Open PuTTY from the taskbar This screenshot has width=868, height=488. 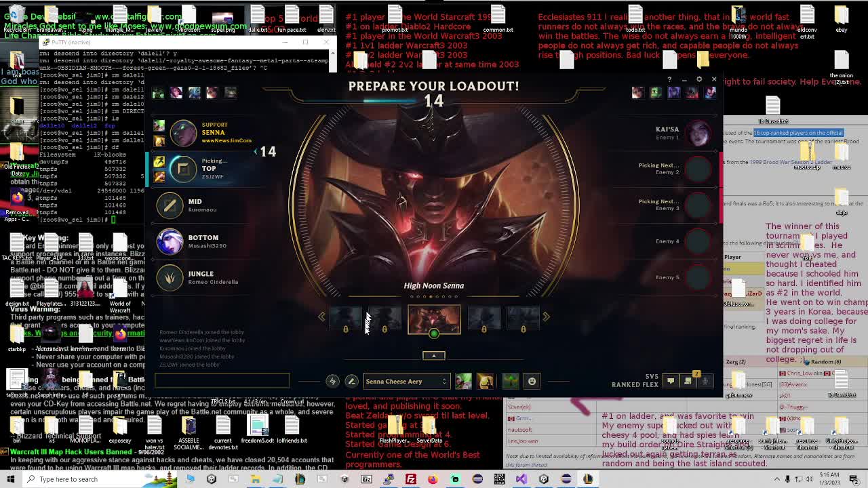389,479
